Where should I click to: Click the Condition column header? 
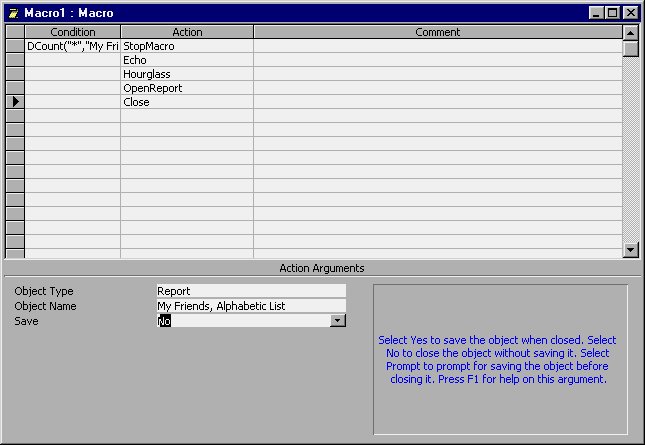tap(72, 32)
